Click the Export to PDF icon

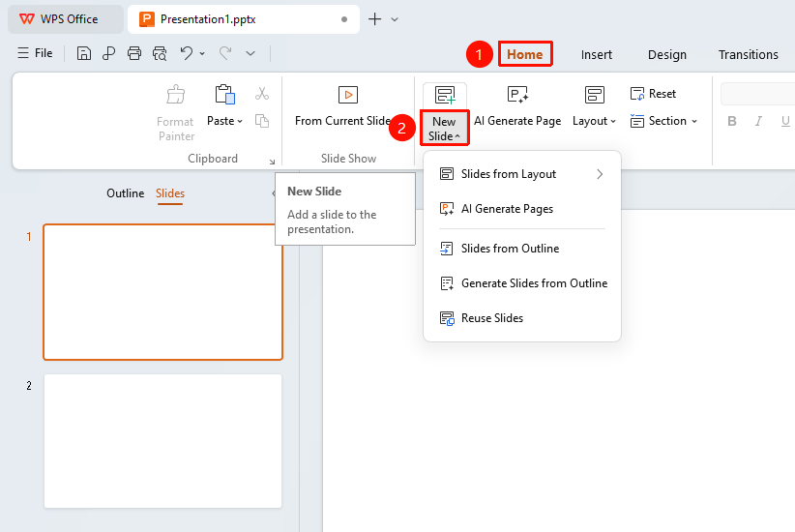108,53
